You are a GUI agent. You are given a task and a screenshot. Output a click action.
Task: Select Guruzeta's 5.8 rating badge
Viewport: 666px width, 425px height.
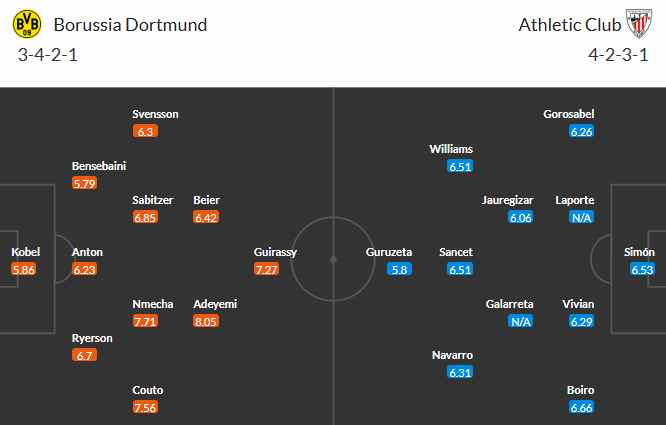pos(400,270)
